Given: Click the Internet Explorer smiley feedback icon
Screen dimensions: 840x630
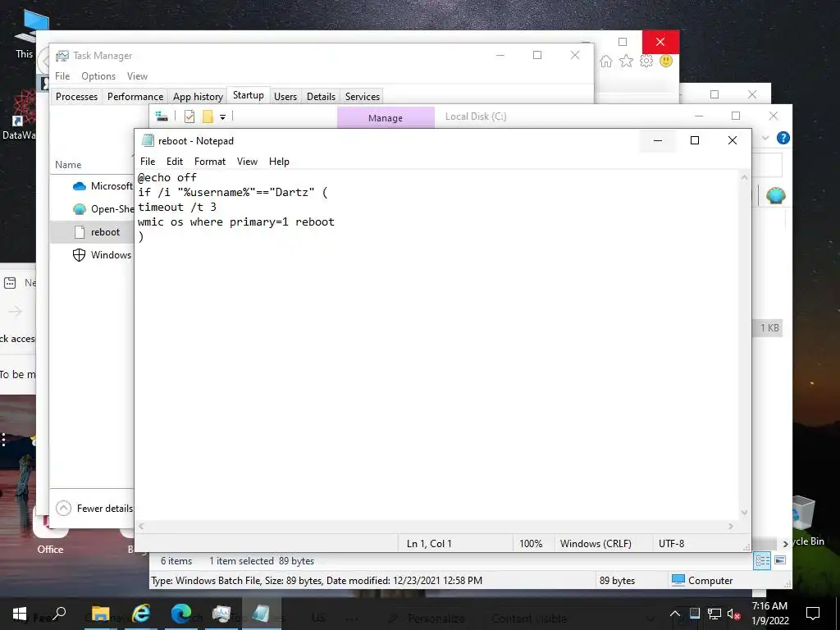Looking at the screenshot, I should click(x=666, y=61).
